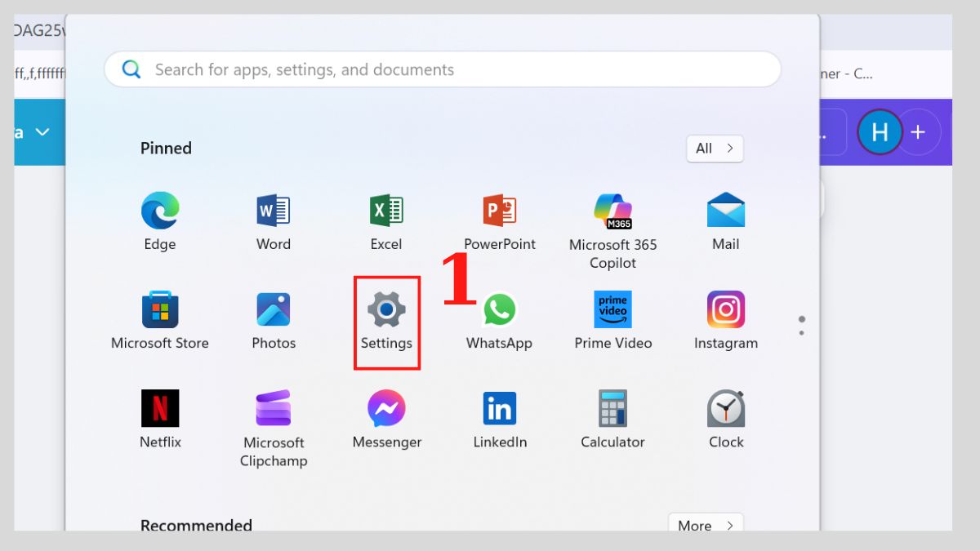The width and height of the screenshot is (980, 551).
Task: Click the search field for apps and documents
Action: (443, 69)
